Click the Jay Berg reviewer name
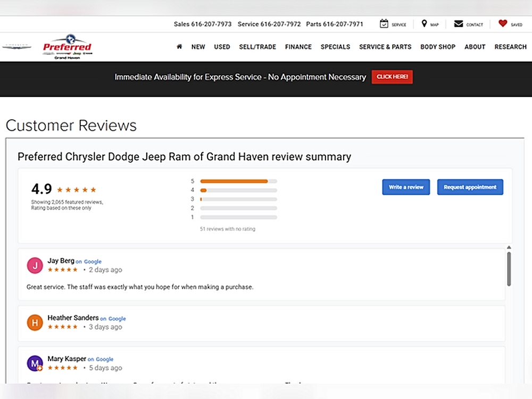This screenshot has height=399, width=532. click(x=61, y=261)
